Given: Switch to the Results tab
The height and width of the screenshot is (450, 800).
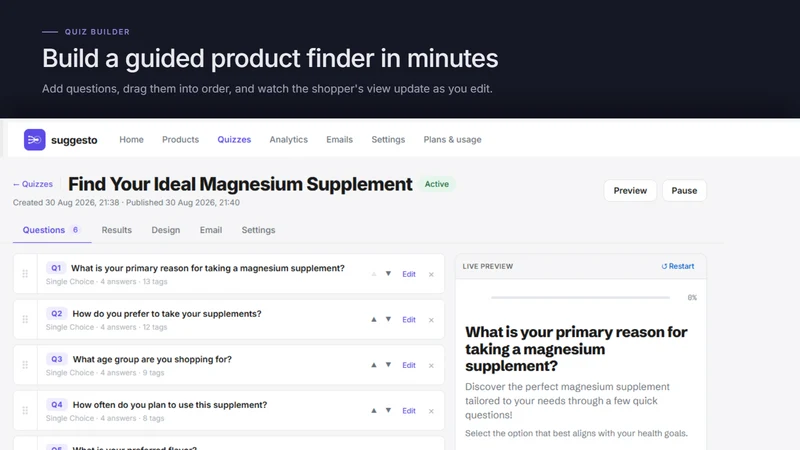Looking at the screenshot, I should pos(116,230).
